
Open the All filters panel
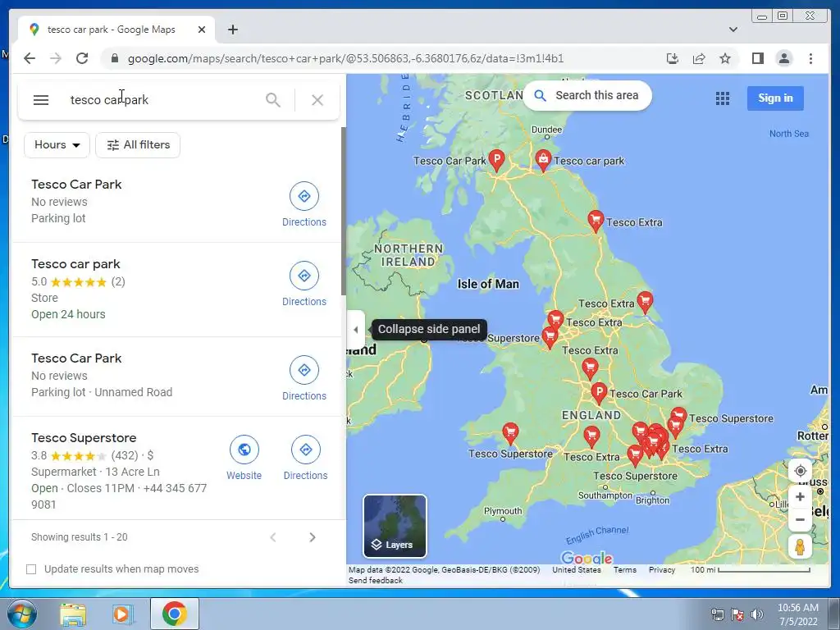pyautogui.click(x=138, y=144)
